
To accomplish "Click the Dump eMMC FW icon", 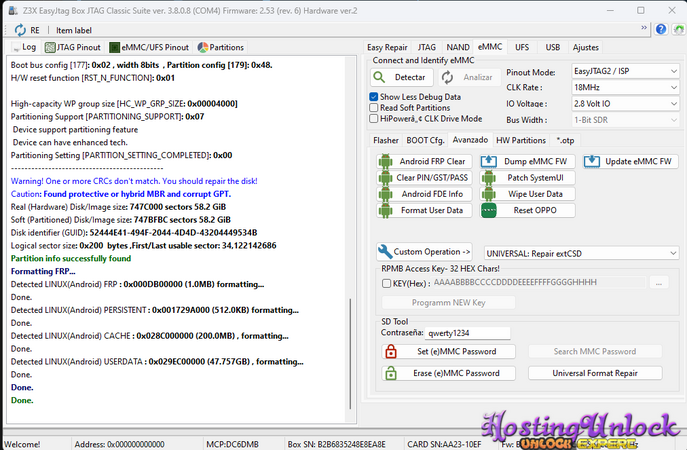I will coord(488,161).
